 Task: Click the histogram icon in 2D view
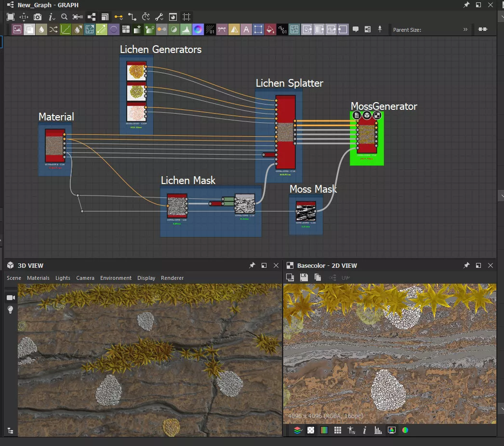[378, 430]
